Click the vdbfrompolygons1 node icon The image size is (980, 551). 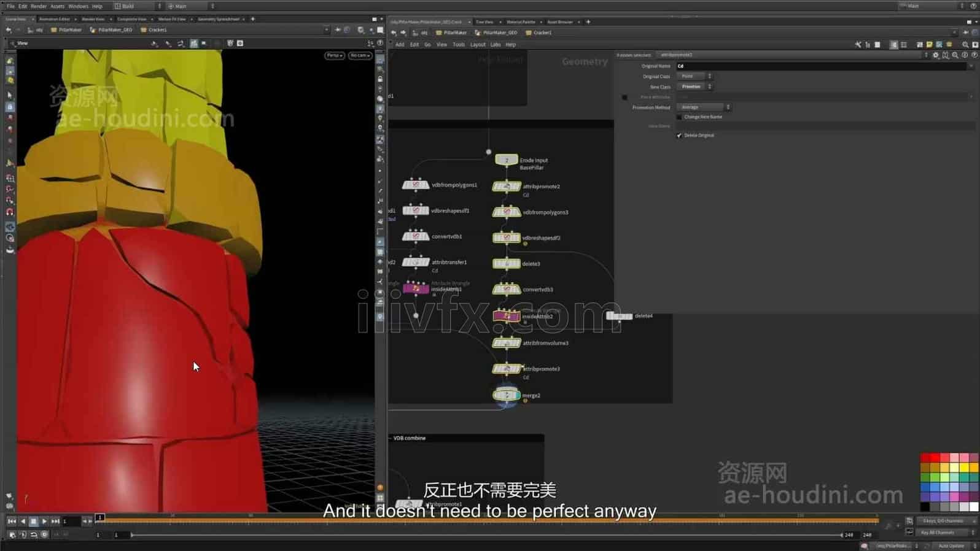tap(415, 185)
